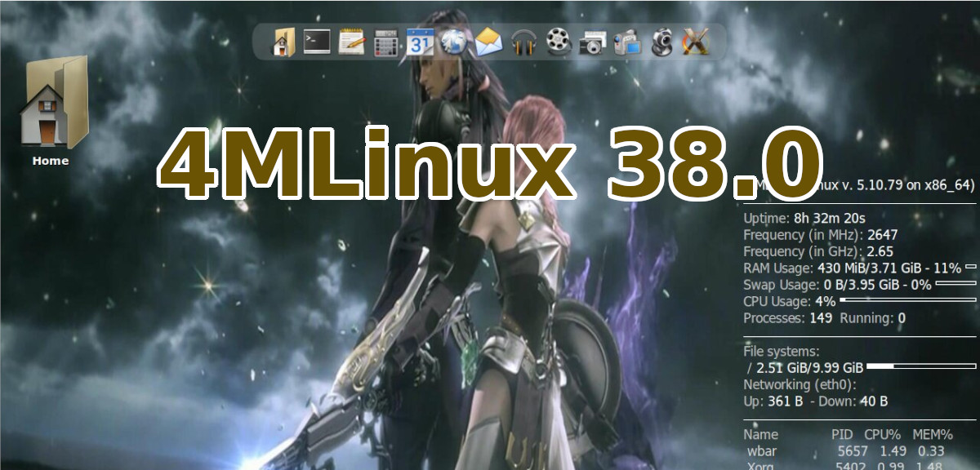Open the notepad text editor in the dock
The height and width of the screenshot is (470, 980).
[x=351, y=41]
